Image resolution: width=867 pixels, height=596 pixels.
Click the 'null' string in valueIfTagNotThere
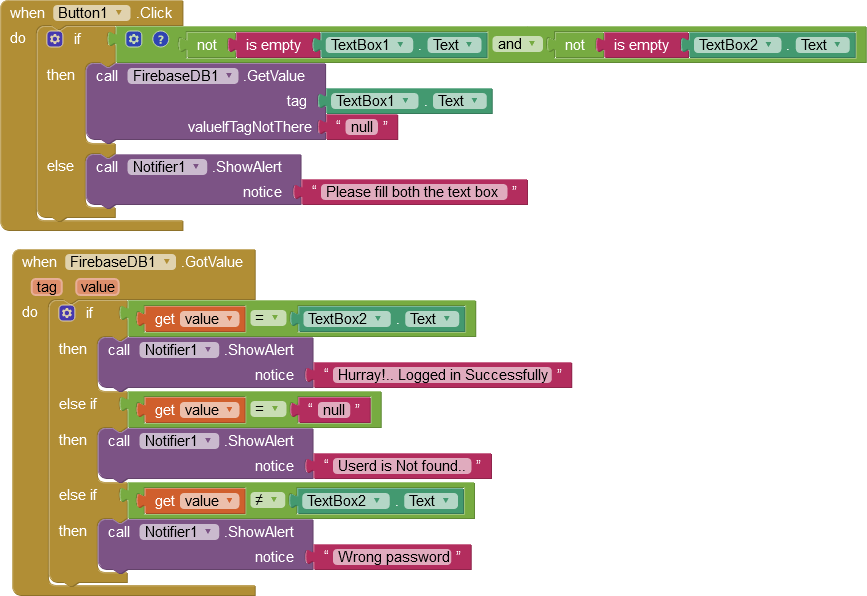pyautogui.click(x=362, y=127)
